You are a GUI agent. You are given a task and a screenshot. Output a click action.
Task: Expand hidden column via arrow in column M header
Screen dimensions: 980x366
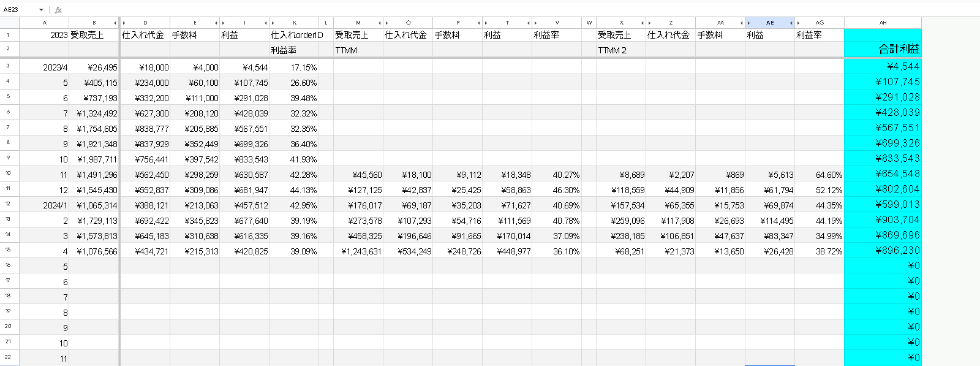[380, 23]
